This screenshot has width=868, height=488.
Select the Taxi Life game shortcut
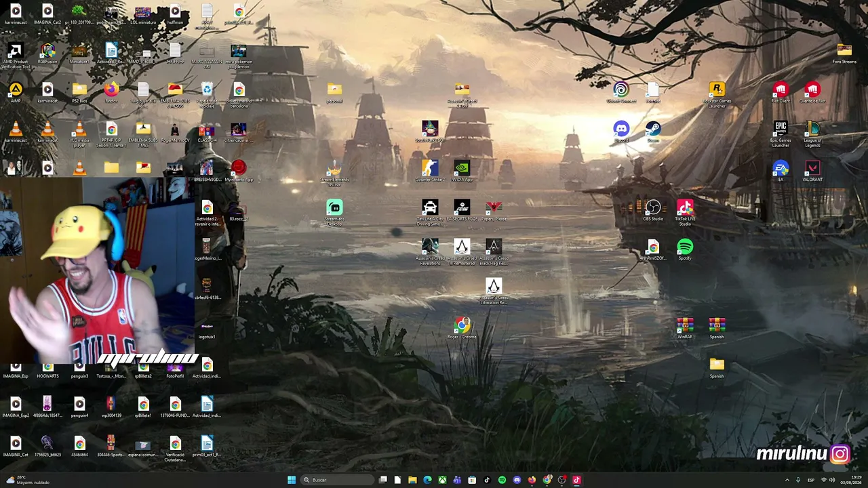coord(430,213)
